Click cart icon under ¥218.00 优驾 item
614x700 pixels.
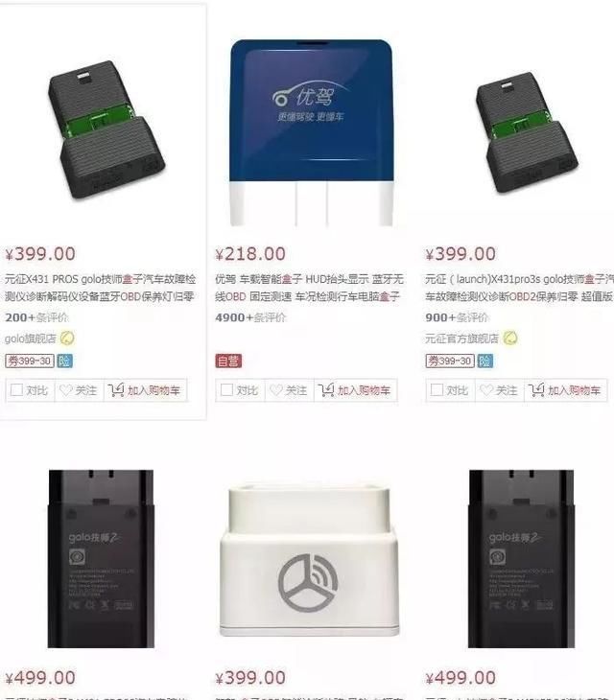click(x=326, y=390)
